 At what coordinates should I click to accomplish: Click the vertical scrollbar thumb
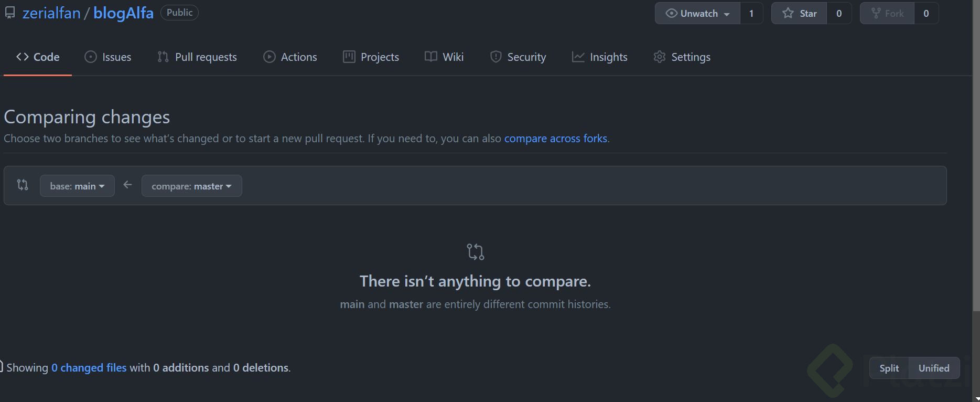(976, 156)
